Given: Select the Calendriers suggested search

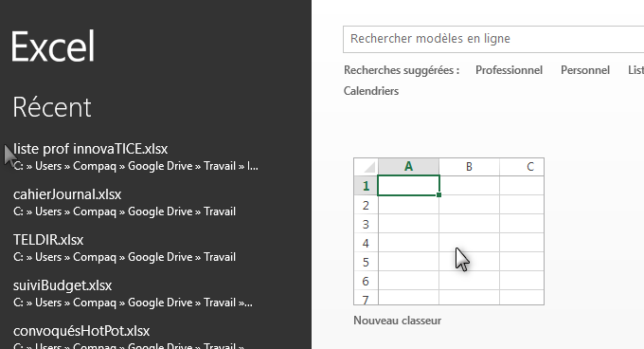Looking at the screenshot, I should tap(371, 91).
